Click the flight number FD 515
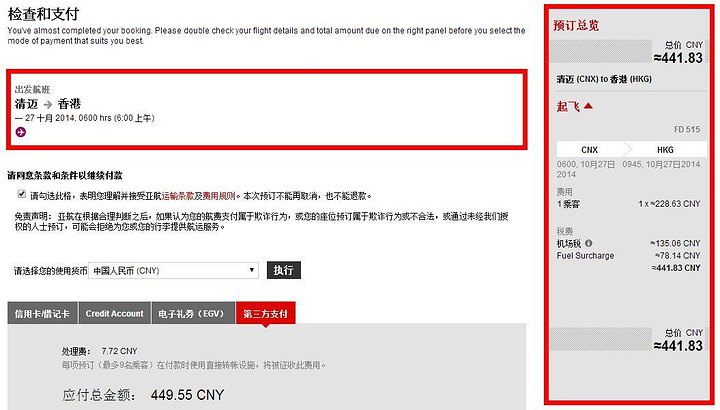The image size is (720, 410). [687, 129]
